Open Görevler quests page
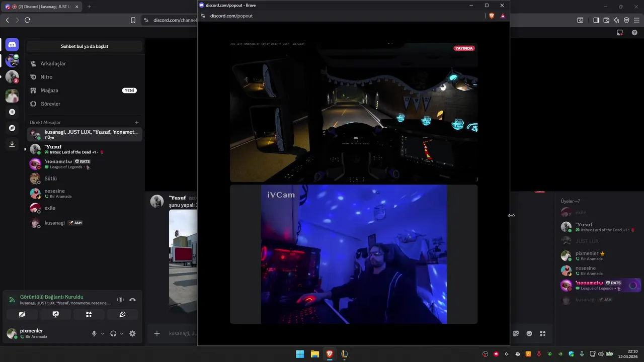The image size is (644, 362). [x=85, y=104]
